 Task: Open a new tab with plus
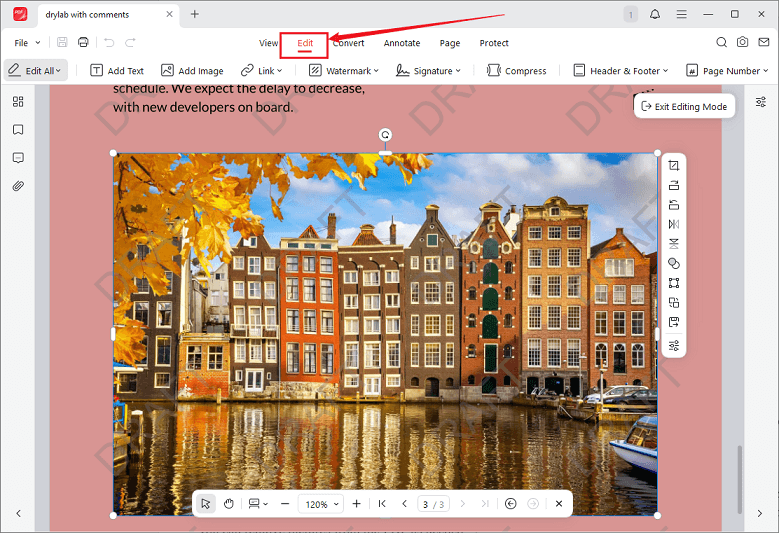[x=195, y=14]
